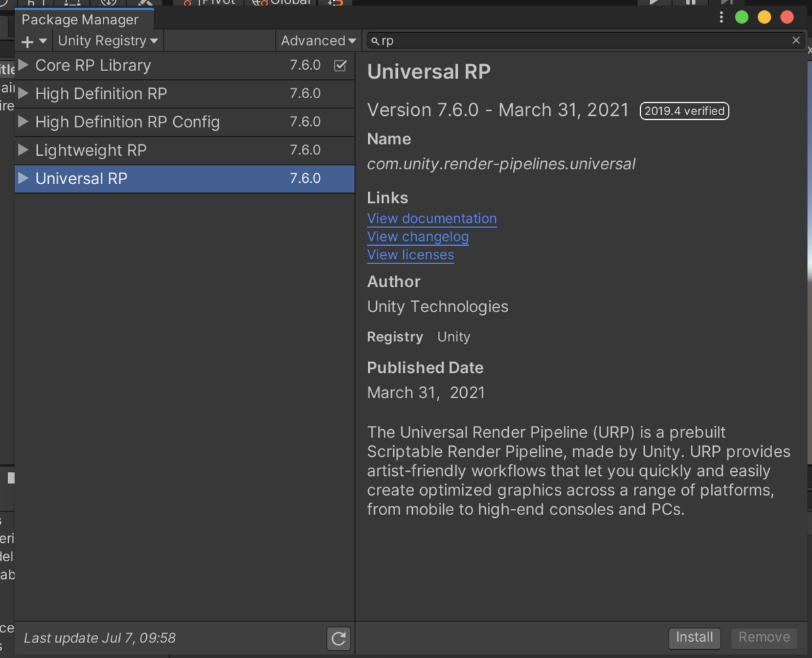812x658 pixels.
Task: Expand the Universal RP package entry
Action: [22, 179]
